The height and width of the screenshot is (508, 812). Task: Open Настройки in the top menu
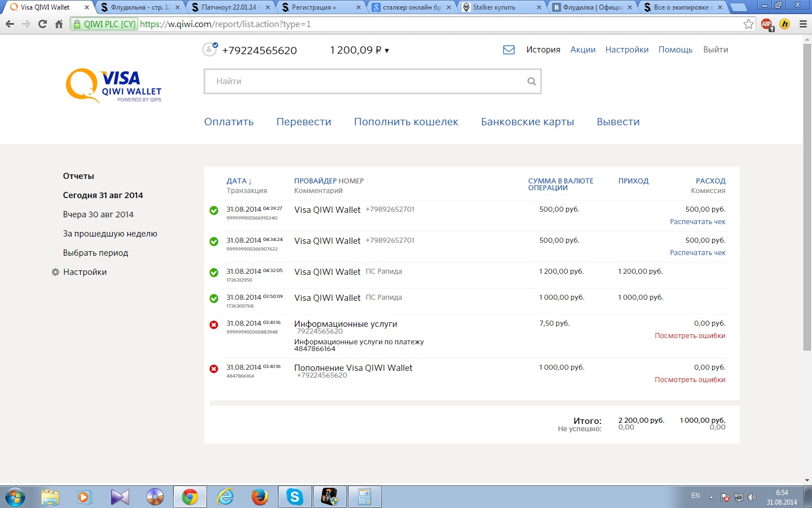pyautogui.click(x=627, y=50)
